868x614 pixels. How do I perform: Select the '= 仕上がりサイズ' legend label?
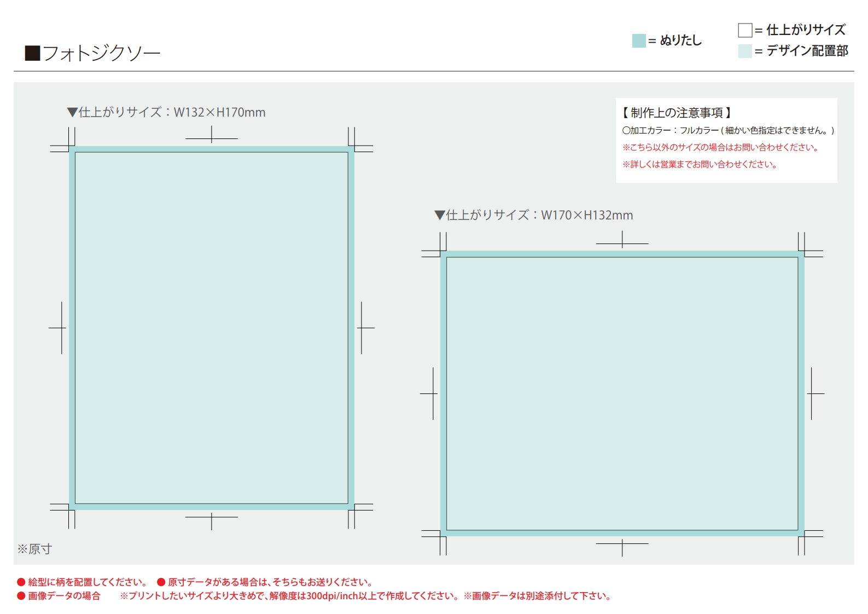click(800, 30)
